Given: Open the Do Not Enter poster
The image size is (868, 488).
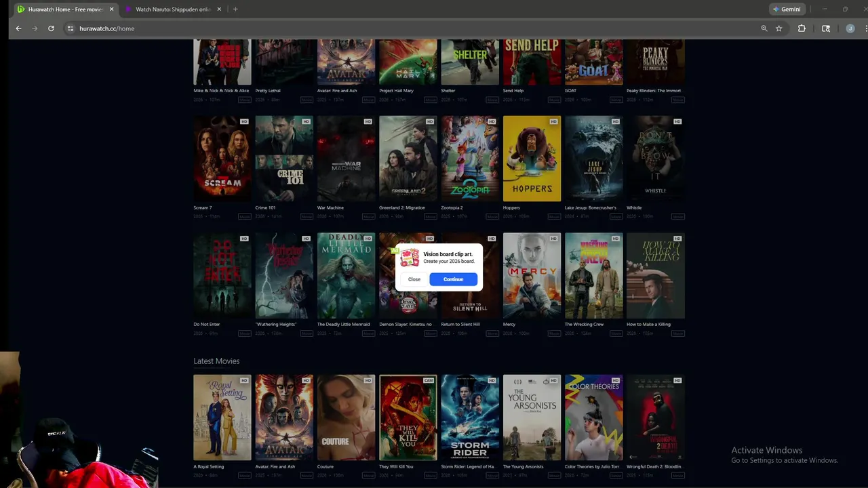Looking at the screenshot, I should pyautogui.click(x=222, y=276).
